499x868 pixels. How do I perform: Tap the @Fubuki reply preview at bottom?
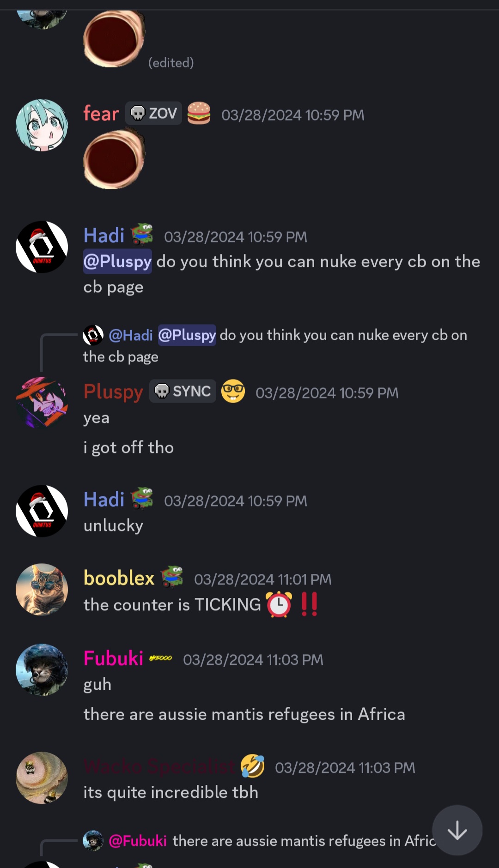click(x=259, y=841)
